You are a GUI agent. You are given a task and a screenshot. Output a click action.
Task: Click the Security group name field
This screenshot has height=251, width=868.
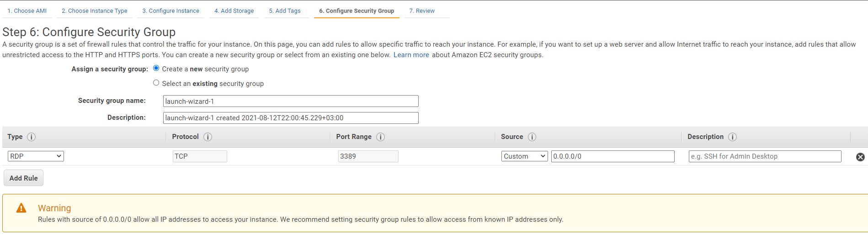[x=291, y=101]
